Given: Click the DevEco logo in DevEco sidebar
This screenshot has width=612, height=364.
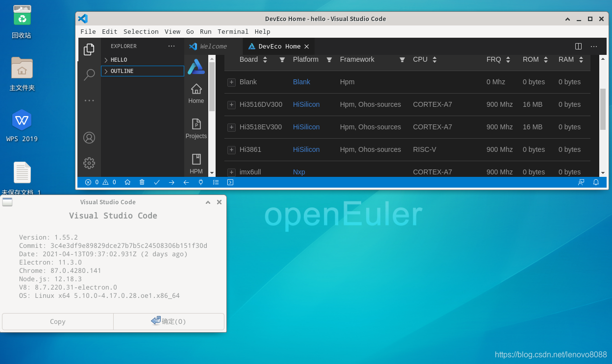Looking at the screenshot, I should (x=196, y=66).
